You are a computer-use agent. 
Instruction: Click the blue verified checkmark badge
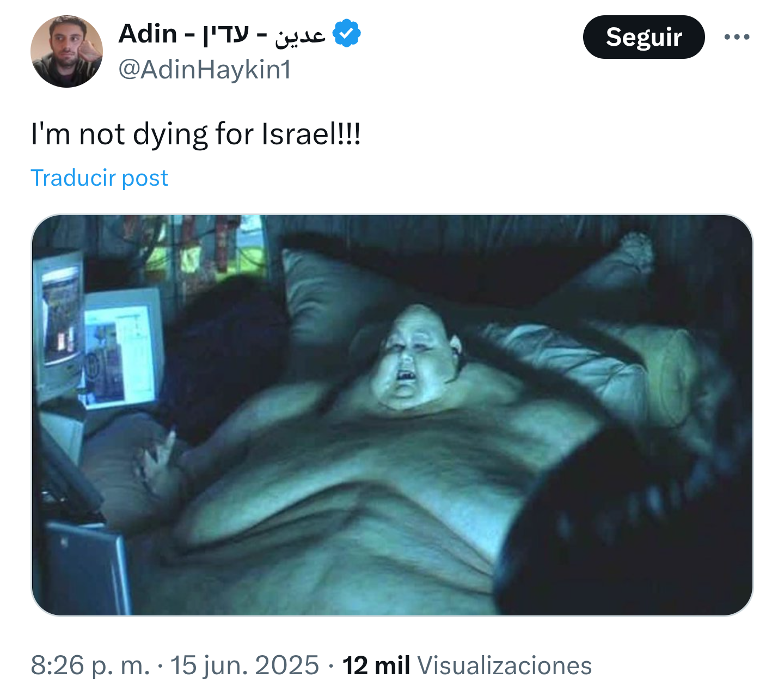(346, 34)
